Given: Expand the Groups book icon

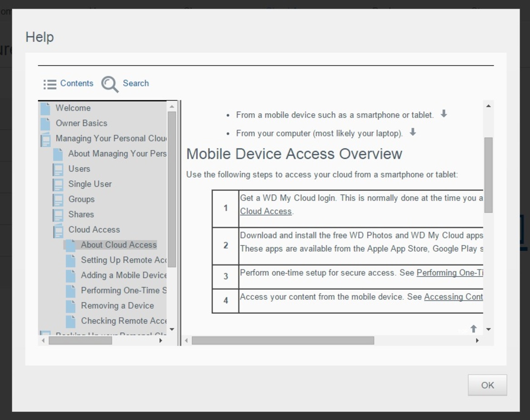Looking at the screenshot, I should (58, 200).
